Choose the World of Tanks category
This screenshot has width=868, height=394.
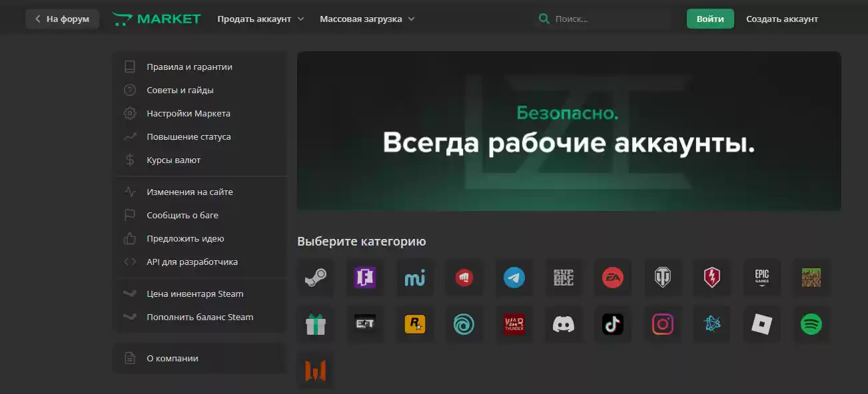click(x=663, y=278)
